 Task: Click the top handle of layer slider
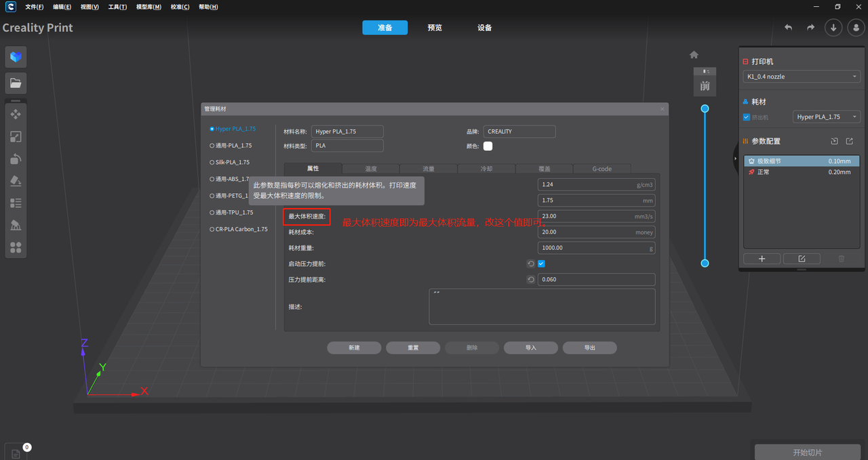coord(705,108)
